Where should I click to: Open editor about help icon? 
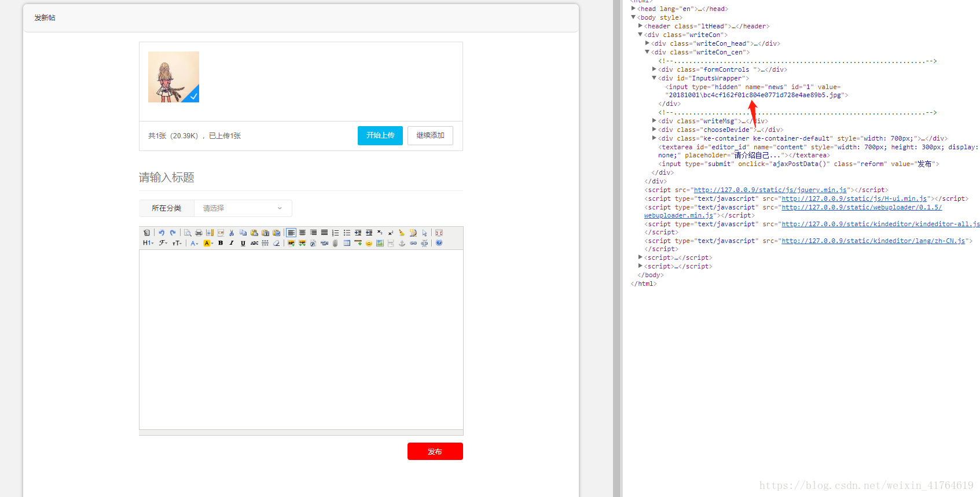click(439, 243)
